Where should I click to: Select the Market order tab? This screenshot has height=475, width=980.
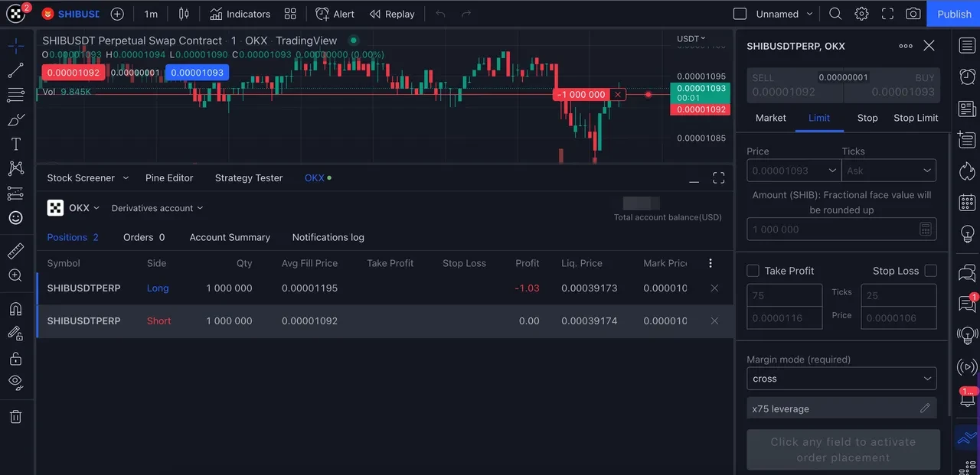click(x=771, y=118)
